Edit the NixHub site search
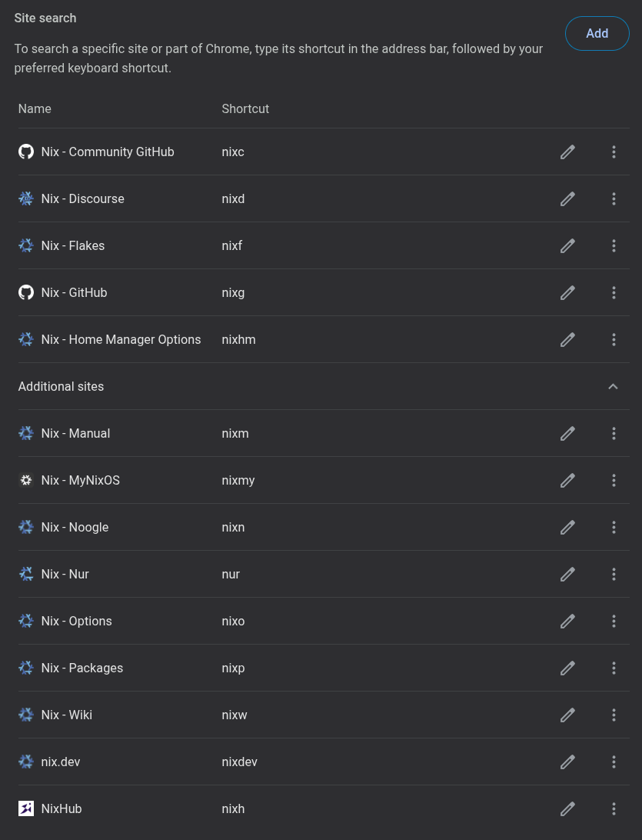This screenshot has height=840, width=642. coord(567,809)
